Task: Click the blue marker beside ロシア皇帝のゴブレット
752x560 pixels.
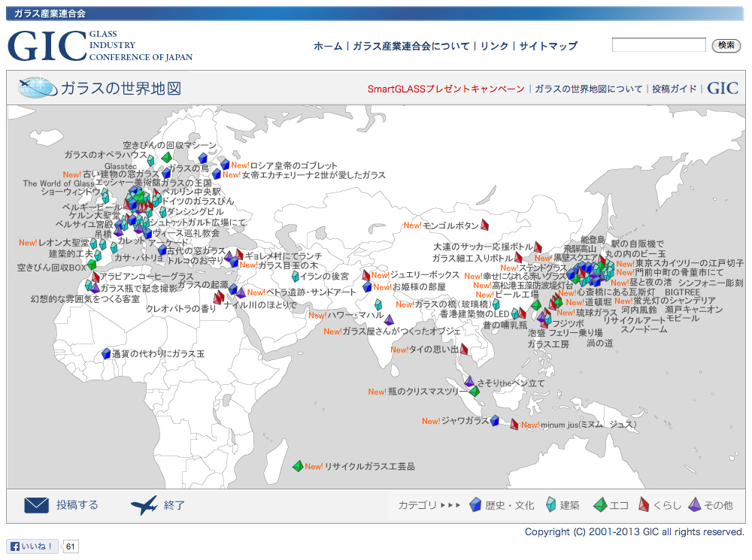Action: 225,165
